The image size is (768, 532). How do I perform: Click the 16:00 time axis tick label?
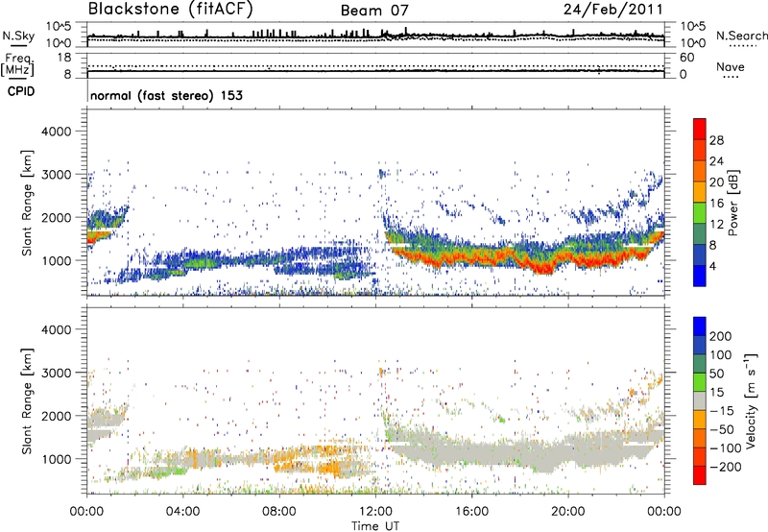pyautogui.click(x=471, y=512)
